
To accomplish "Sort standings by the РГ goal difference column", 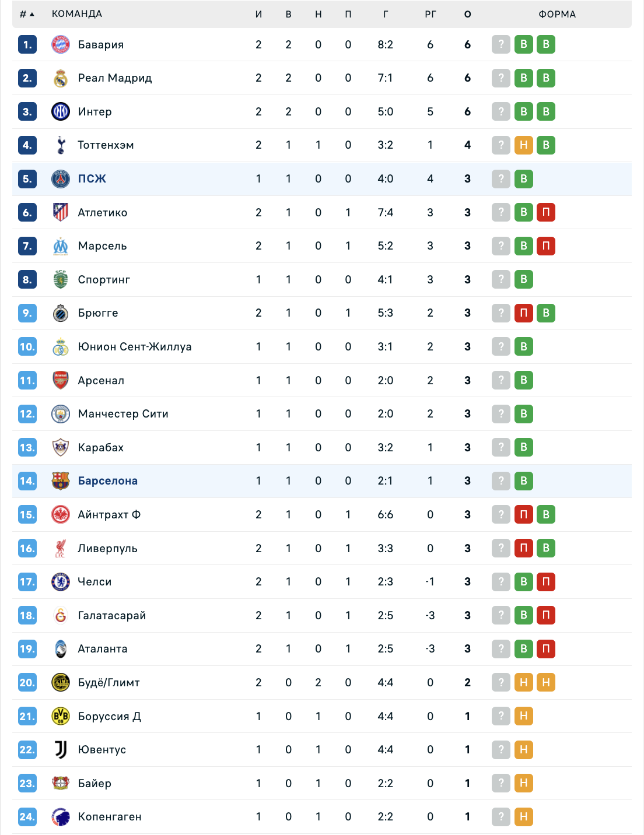I will pos(430,14).
